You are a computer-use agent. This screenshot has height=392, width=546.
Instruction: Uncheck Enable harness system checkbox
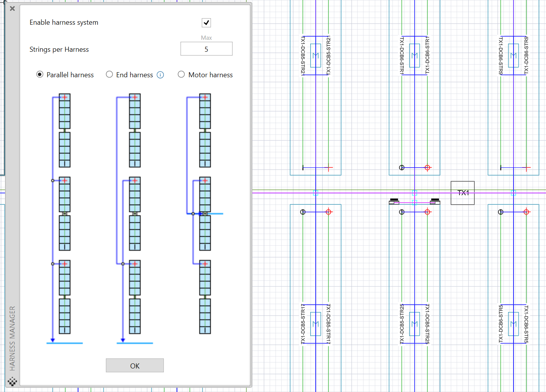point(206,23)
